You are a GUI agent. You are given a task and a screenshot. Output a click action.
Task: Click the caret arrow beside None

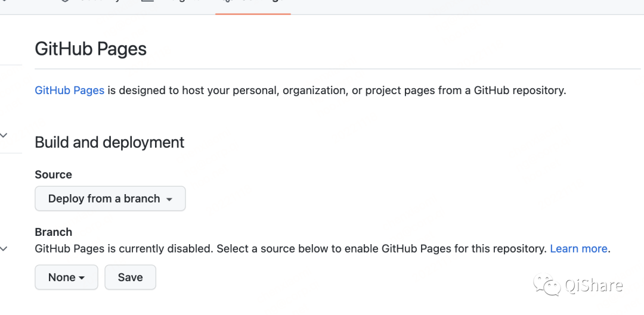click(81, 278)
